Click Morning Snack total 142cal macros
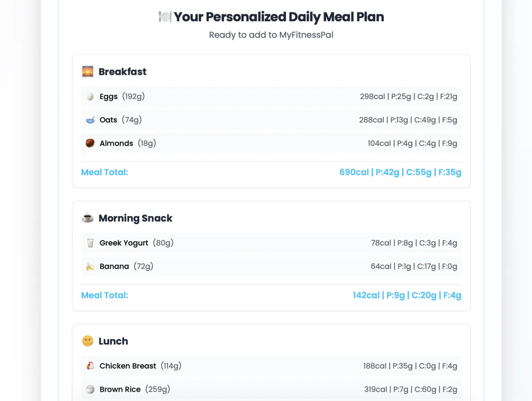 point(407,295)
